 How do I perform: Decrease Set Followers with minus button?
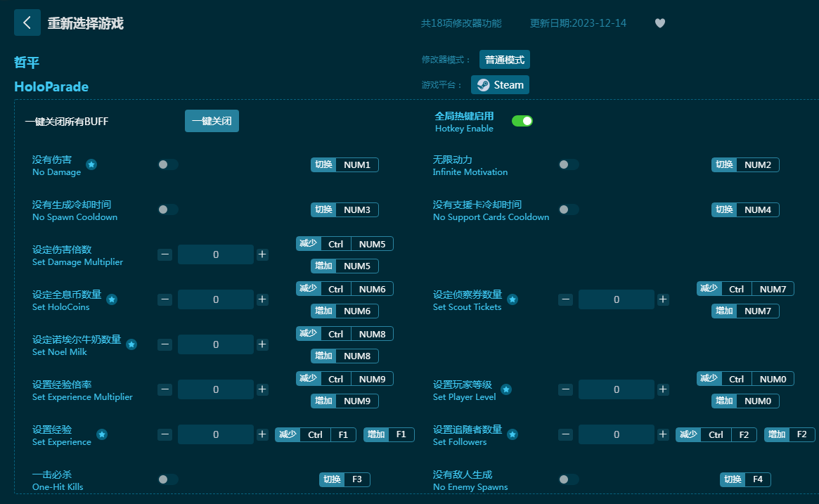[x=566, y=434]
